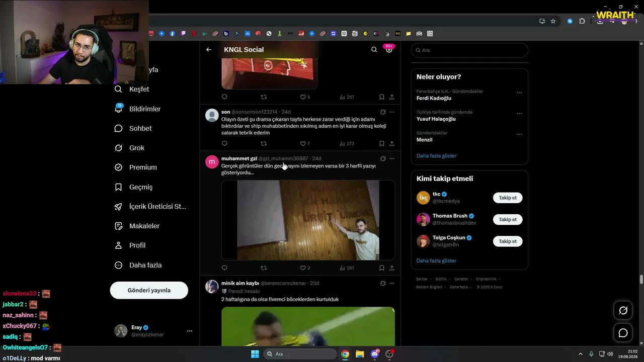Screen dimensions: 644x362
Task: Share muhammet gzl's post
Action: pyautogui.click(x=392, y=268)
